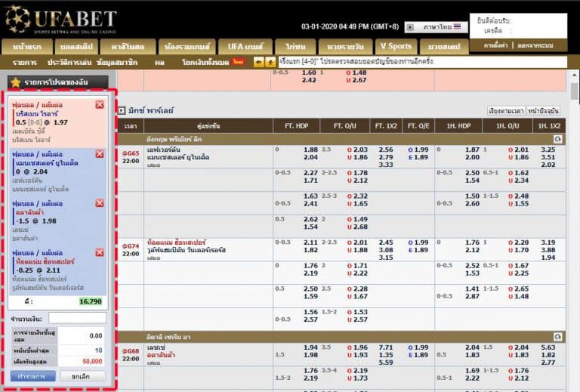Open the บอลสเต็ป tab
580x392 pixels.
pyautogui.click(x=76, y=47)
